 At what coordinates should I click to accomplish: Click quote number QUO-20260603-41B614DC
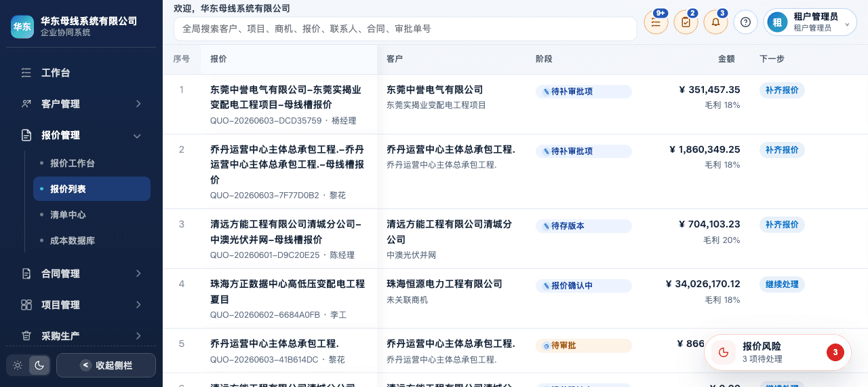point(264,360)
